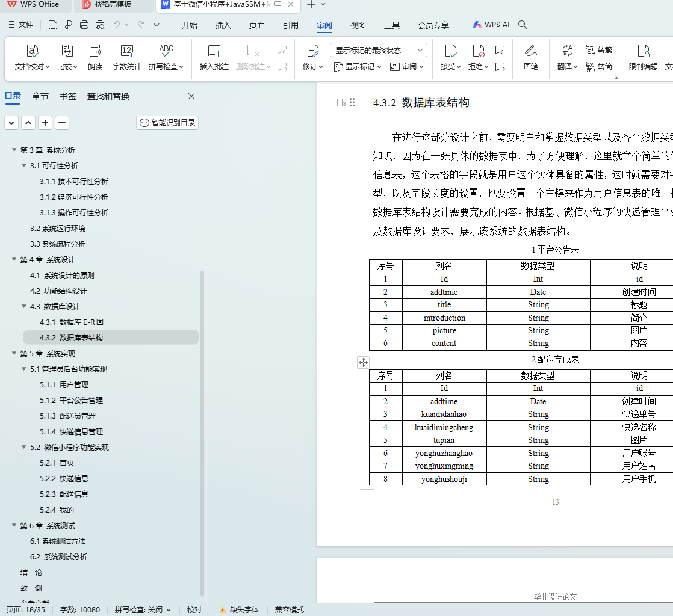Image resolution: width=673 pixels, height=616 pixels.
Task: Open WPS AI in the ribbon
Action: tap(491, 25)
